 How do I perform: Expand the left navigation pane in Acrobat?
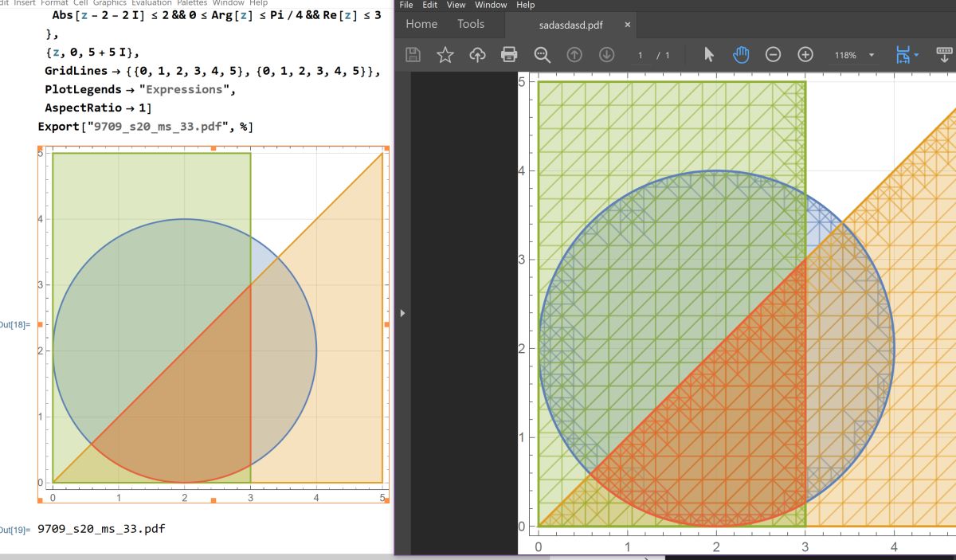[x=402, y=313]
